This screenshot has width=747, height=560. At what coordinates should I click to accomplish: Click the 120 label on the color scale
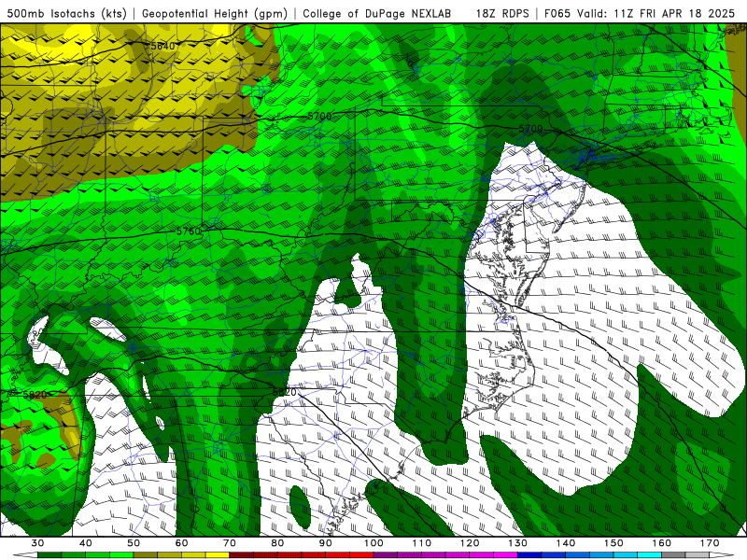coord(470,543)
